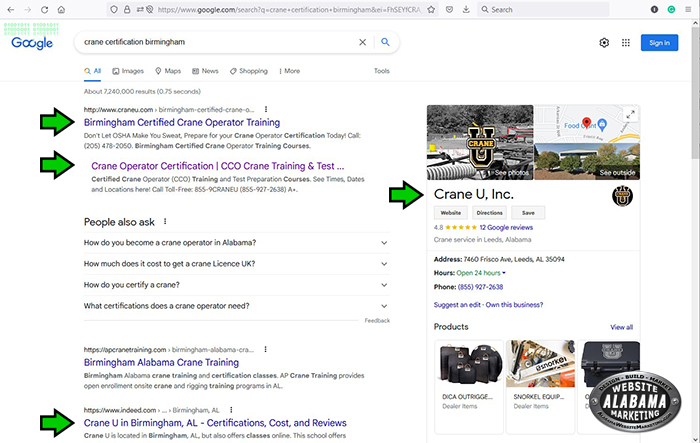
Task: Open the downloads arrow icon
Action: click(466, 9)
